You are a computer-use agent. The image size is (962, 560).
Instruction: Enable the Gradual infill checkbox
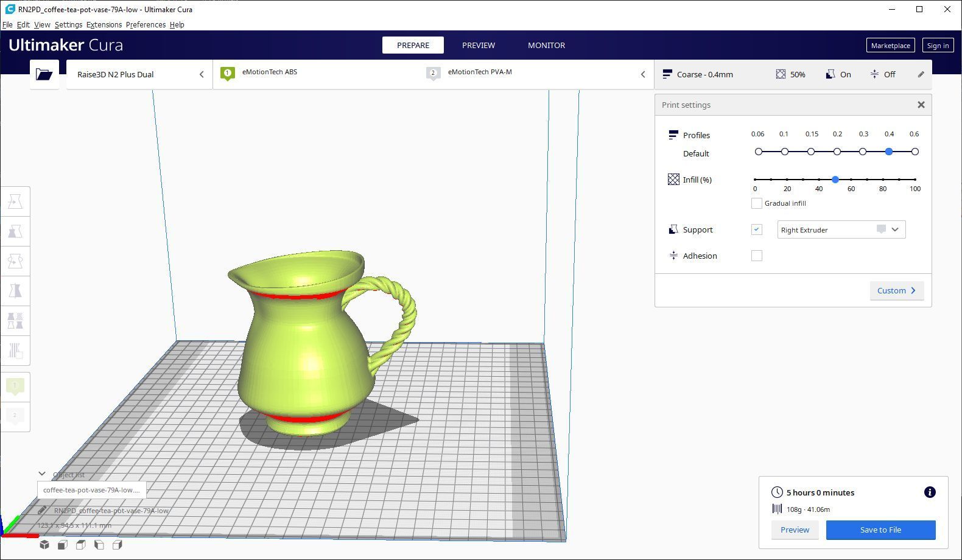coord(757,203)
